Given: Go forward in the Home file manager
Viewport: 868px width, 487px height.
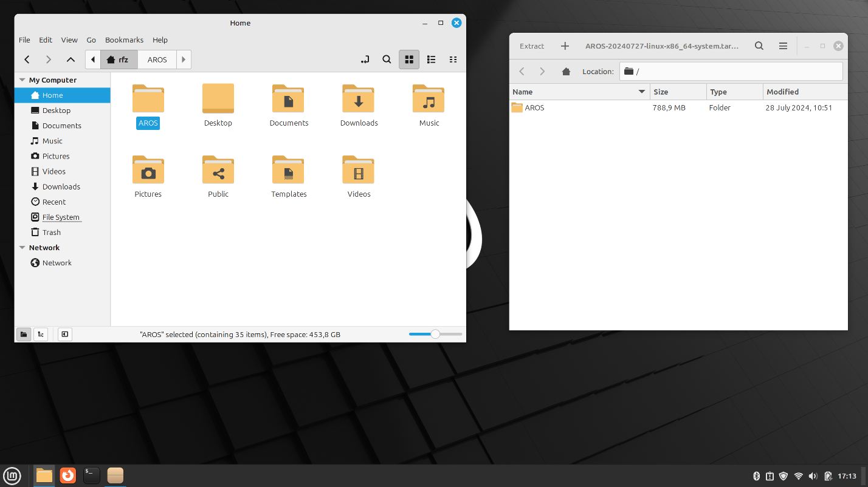Looking at the screenshot, I should [49, 60].
